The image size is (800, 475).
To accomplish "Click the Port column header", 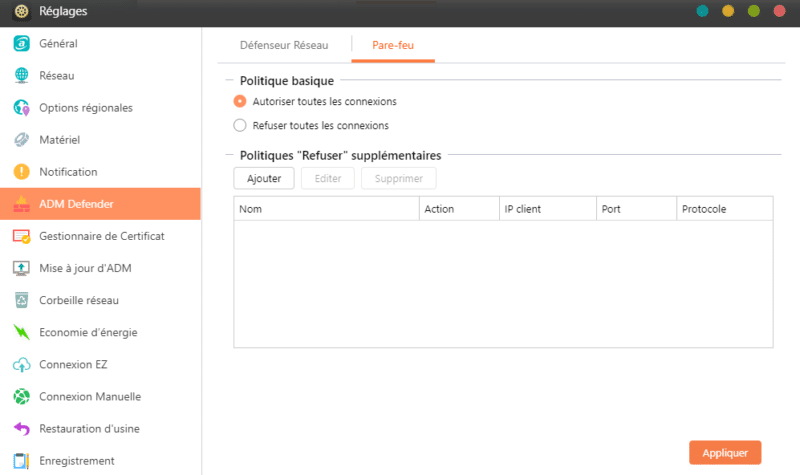I will (x=633, y=209).
